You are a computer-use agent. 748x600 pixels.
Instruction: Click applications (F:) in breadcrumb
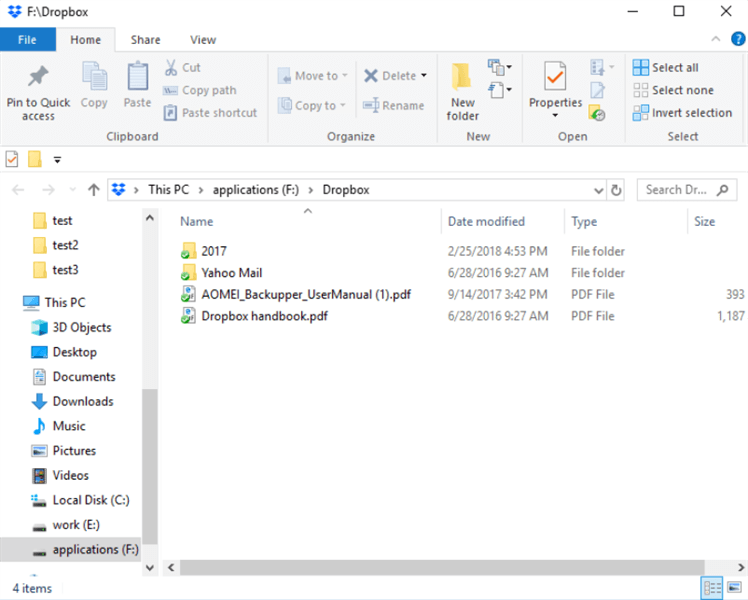pos(256,190)
